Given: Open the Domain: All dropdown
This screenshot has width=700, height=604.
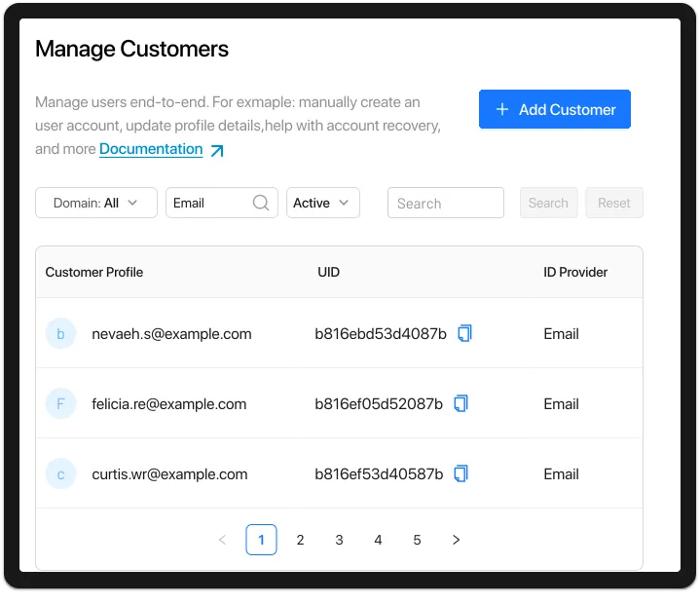Looking at the screenshot, I should 96,203.
